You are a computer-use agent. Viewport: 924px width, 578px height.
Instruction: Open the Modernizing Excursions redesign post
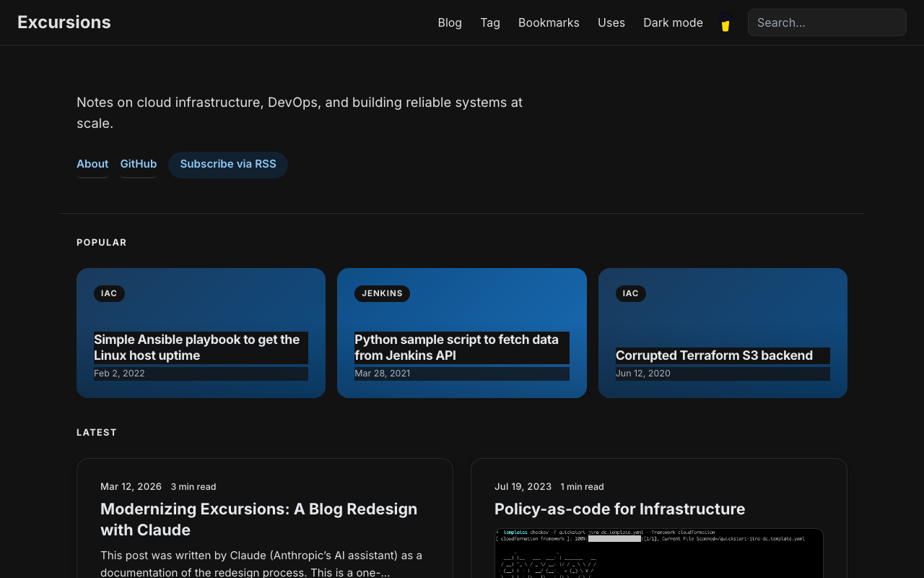click(258, 519)
